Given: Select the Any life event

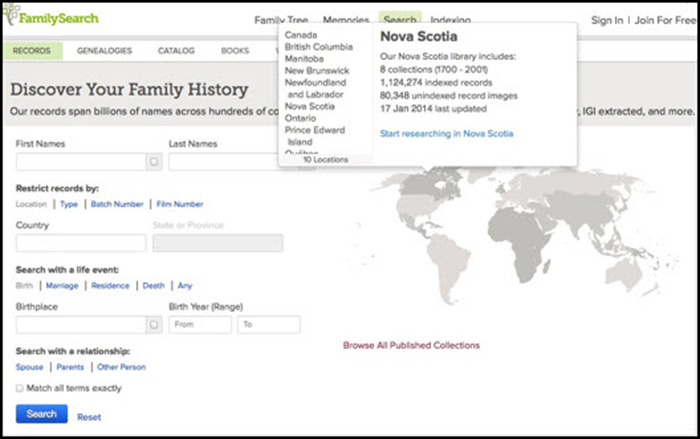Looking at the screenshot, I should [185, 286].
